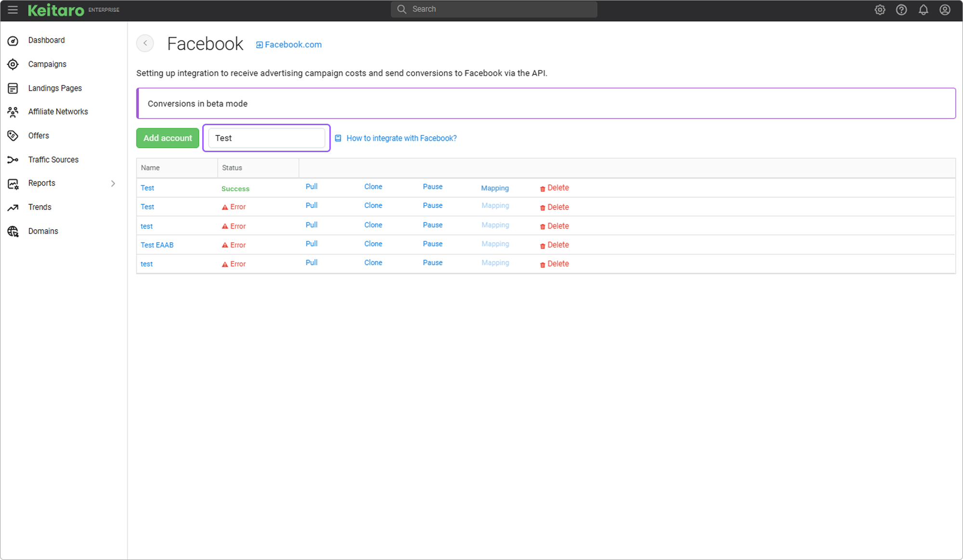Click the Success status text
This screenshot has height=560, width=963.
pos(235,189)
